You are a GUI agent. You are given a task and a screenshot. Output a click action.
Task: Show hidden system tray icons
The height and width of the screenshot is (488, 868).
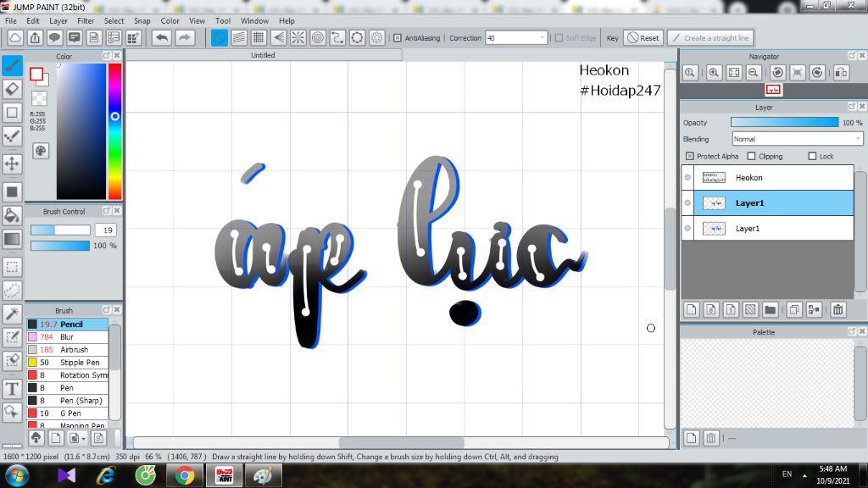804,475
